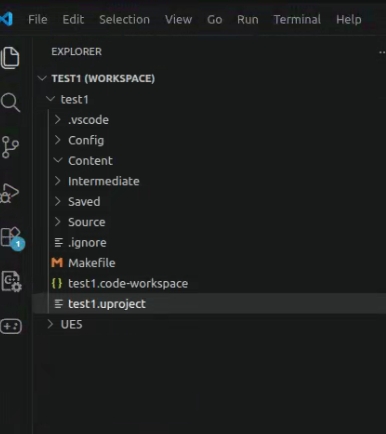Expand the .vscode folder
The height and width of the screenshot is (434, 386).
click(x=58, y=119)
